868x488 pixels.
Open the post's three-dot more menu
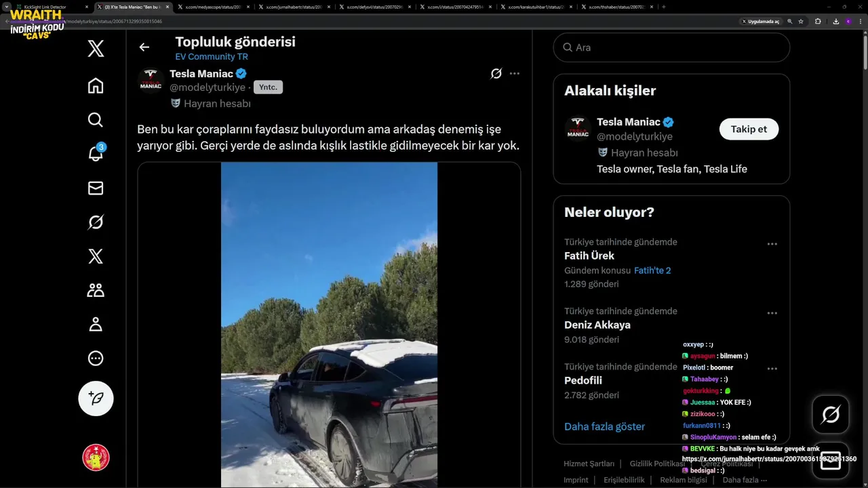coord(515,73)
